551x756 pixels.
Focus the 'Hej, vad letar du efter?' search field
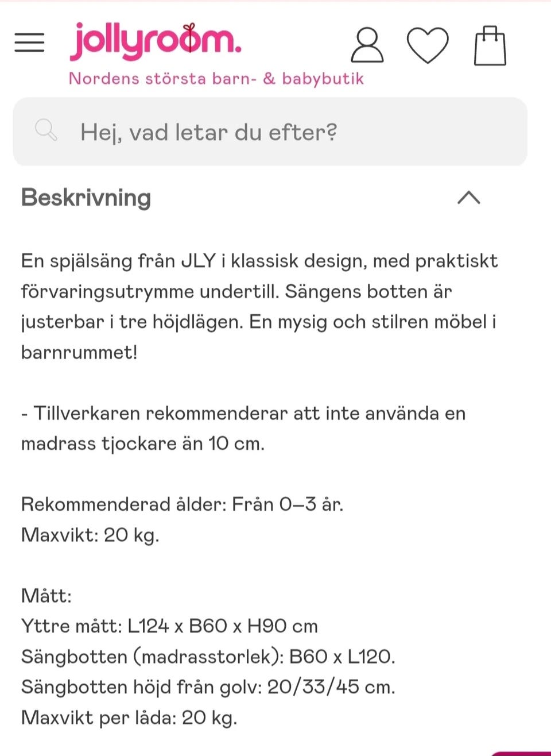coord(287,132)
